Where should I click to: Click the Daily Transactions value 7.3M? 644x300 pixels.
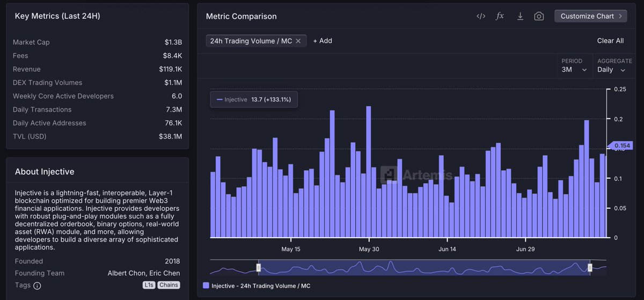coord(174,109)
